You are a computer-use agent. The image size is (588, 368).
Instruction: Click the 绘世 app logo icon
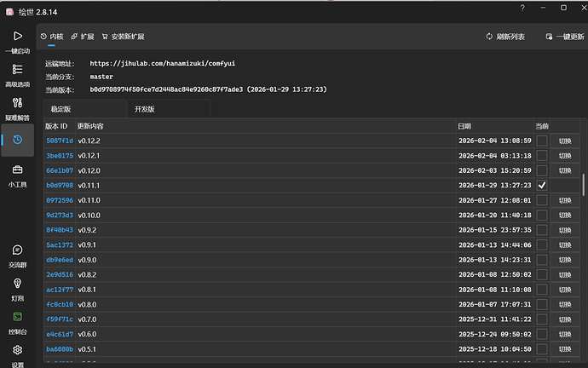click(9, 12)
